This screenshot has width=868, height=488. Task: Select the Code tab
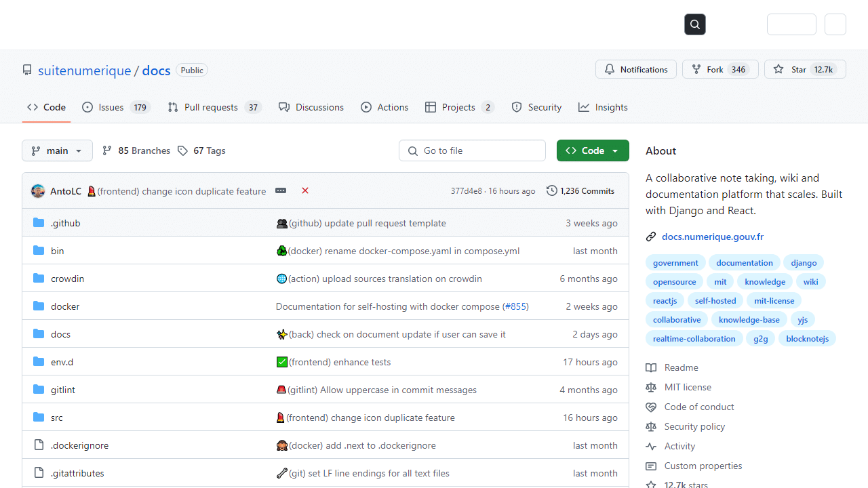click(x=46, y=107)
